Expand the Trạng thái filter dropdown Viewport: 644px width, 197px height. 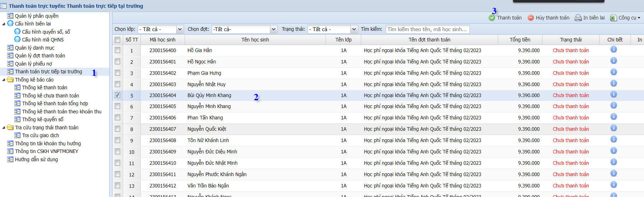[x=354, y=29]
